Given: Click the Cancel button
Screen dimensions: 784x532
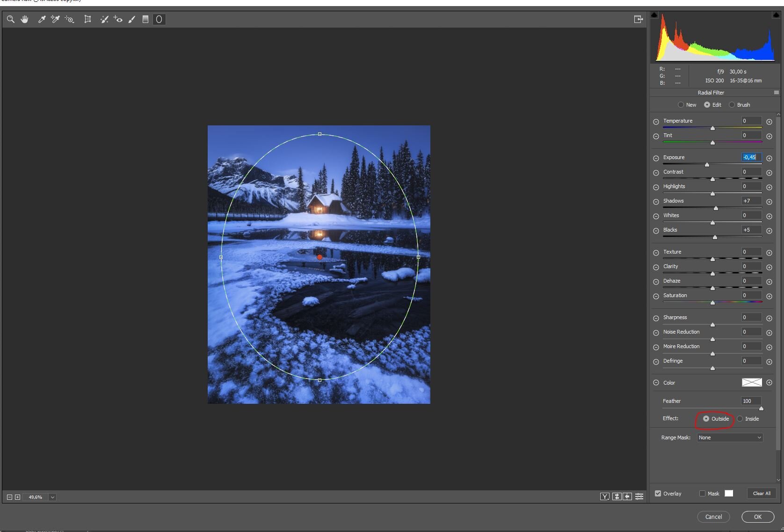Looking at the screenshot, I should point(713,517).
